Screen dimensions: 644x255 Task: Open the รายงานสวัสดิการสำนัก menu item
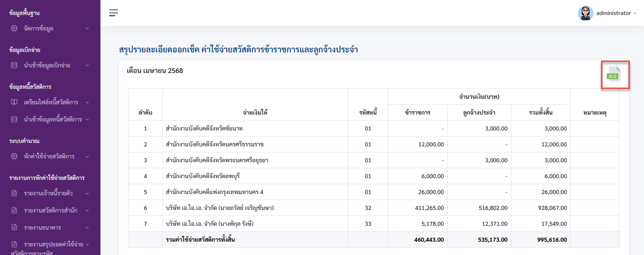[50, 210]
